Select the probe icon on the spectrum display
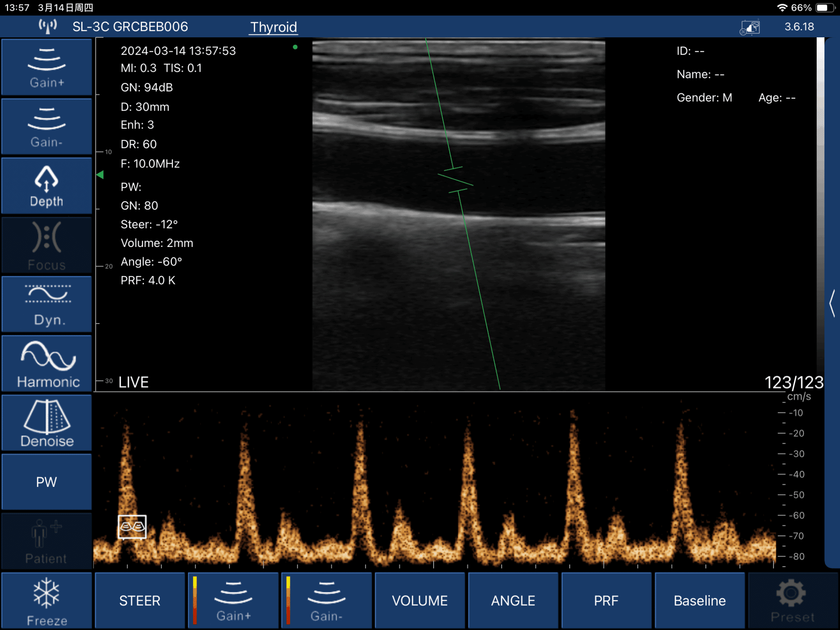This screenshot has width=840, height=630. (132, 527)
